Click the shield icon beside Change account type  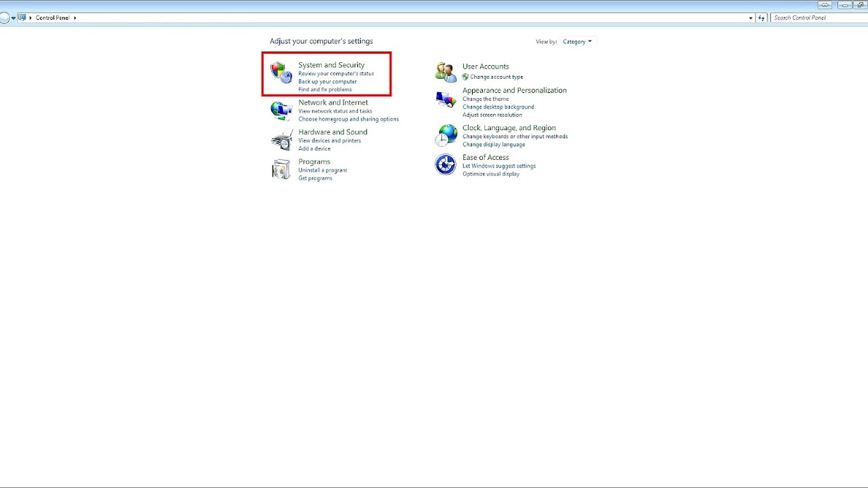click(465, 77)
